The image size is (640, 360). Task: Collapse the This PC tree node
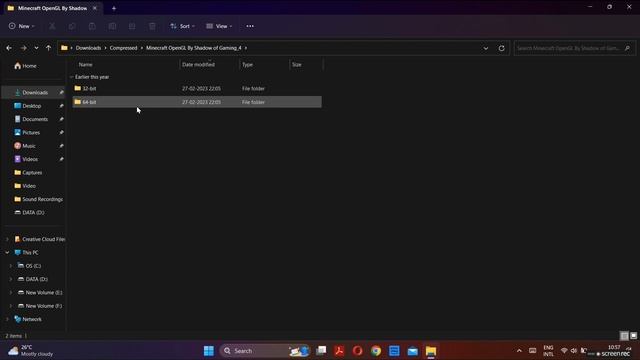click(7, 253)
